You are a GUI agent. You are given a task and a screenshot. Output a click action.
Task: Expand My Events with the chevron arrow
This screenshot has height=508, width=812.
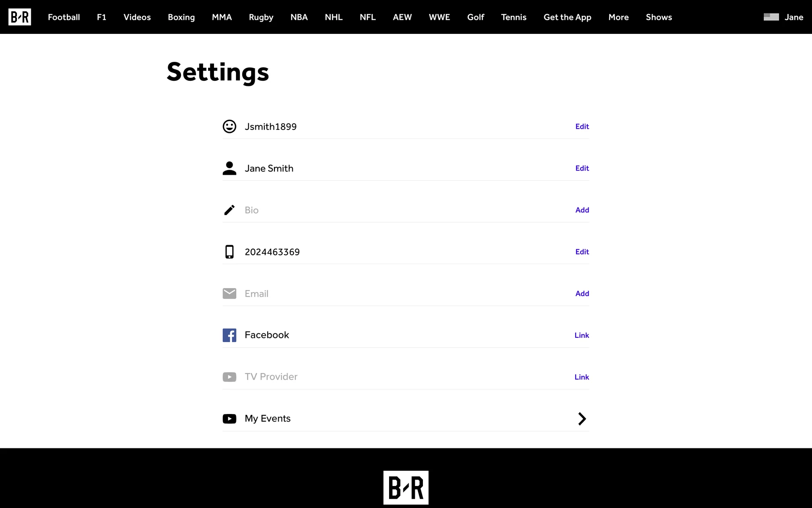tap(582, 419)
